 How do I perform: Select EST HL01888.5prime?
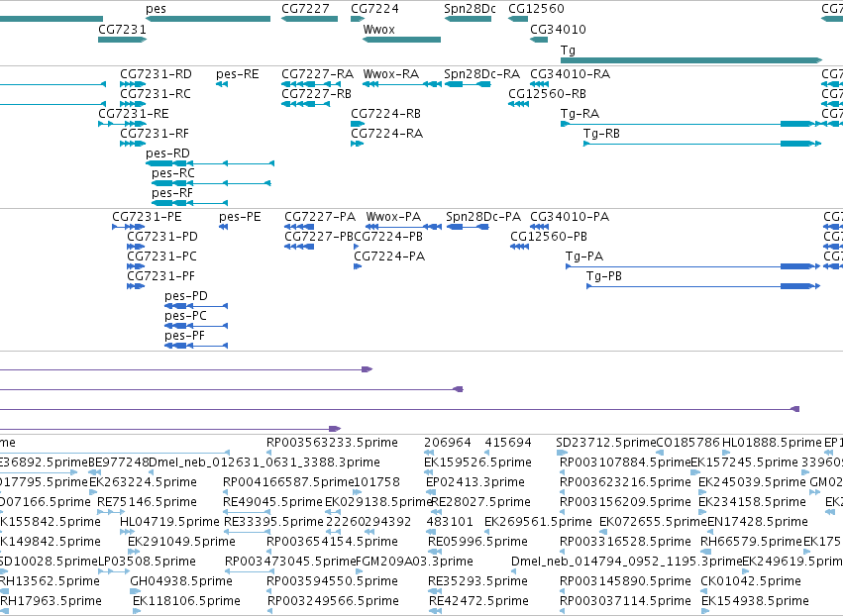click(772, 443)
